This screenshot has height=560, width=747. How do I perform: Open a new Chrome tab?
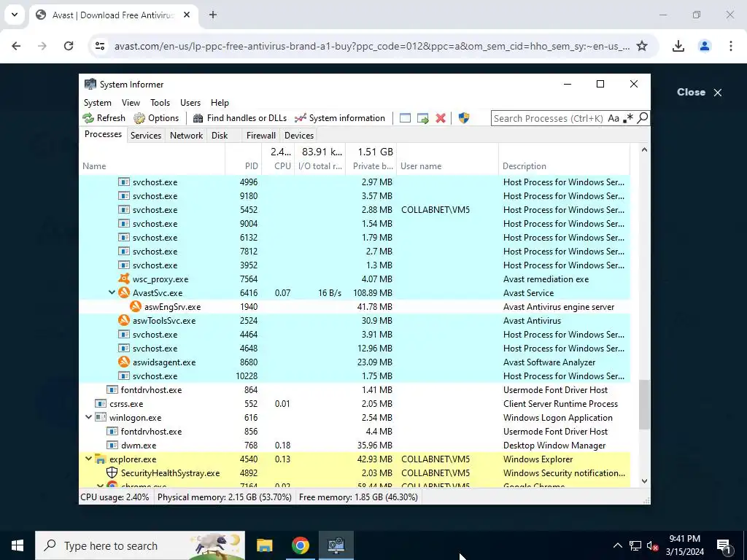point(213,15)
